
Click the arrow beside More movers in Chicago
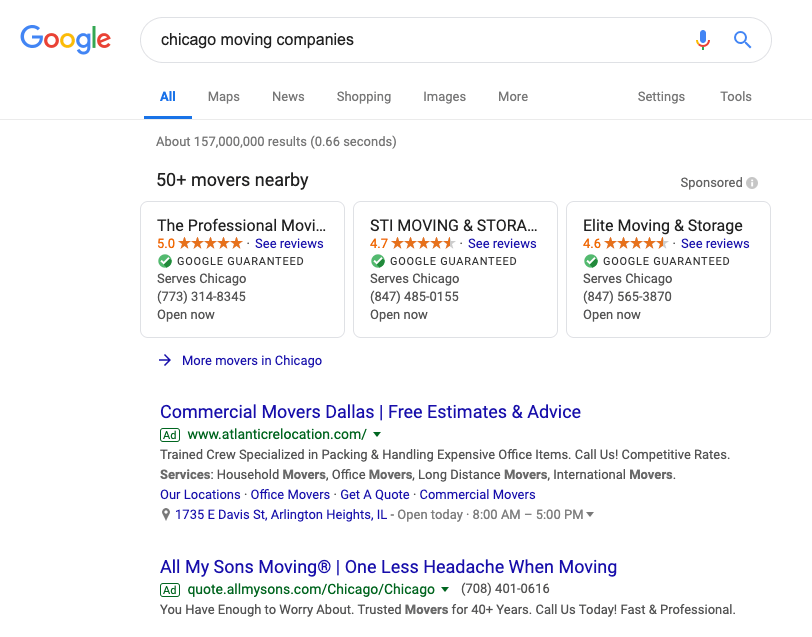tap(164, 361)
